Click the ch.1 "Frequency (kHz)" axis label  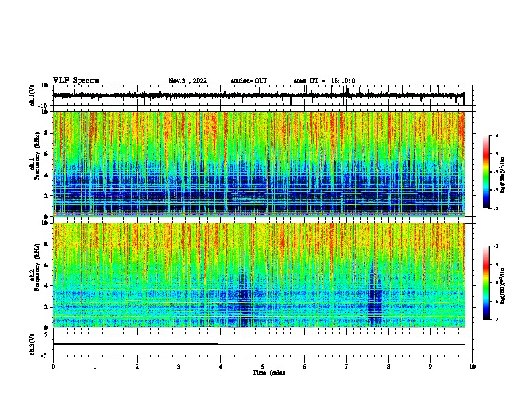click(36, 156)
